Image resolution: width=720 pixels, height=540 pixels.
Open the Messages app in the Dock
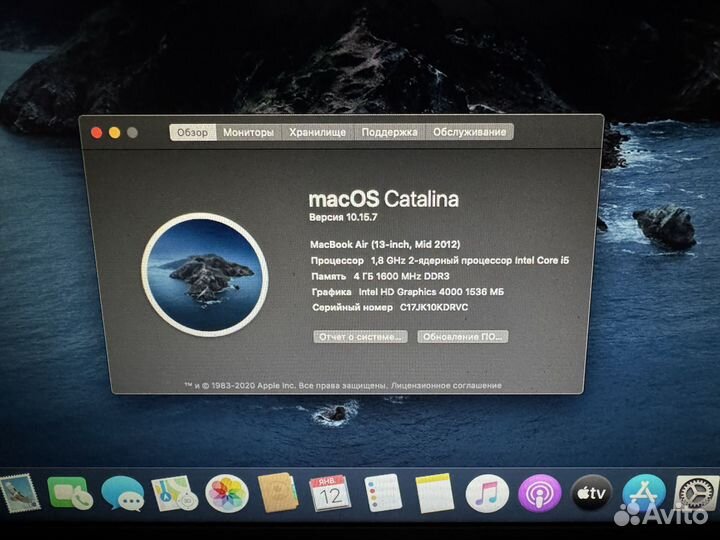123,494
